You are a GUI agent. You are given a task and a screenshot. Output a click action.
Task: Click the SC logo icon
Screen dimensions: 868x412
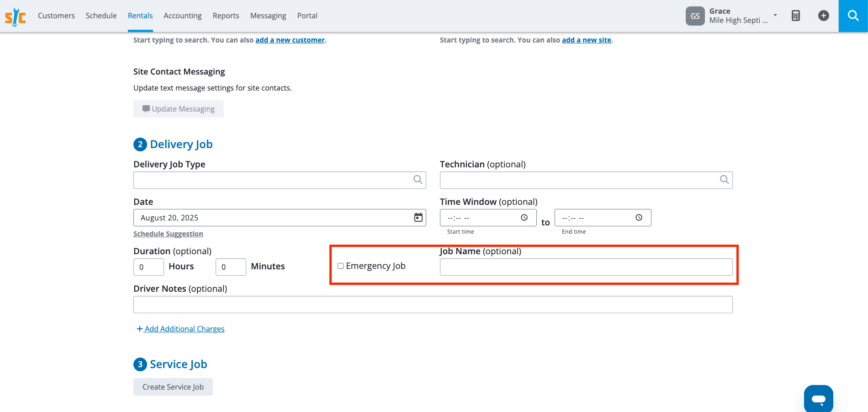[x=16, y=16]
